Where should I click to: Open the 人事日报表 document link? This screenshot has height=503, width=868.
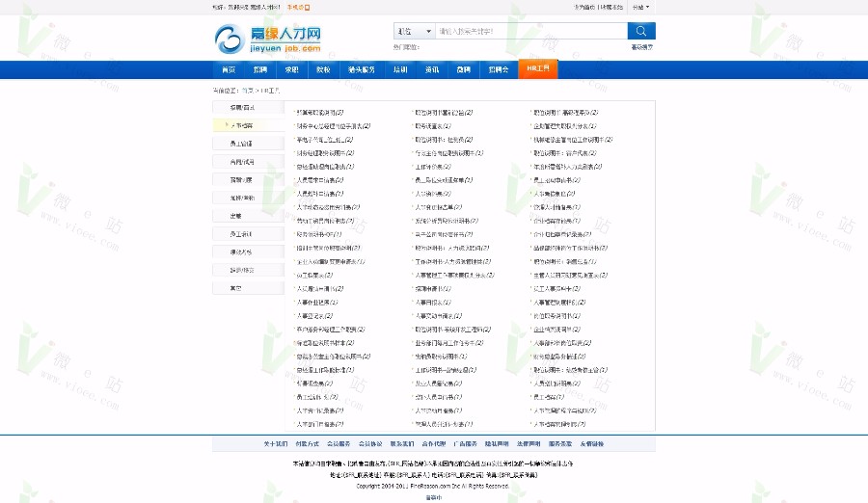pos(433,303)
